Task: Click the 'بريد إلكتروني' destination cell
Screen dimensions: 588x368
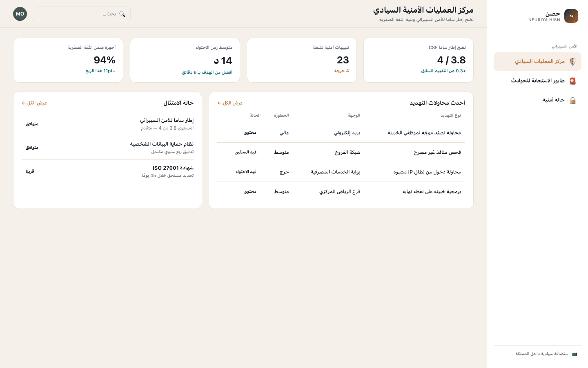Action: (x=347, y=133)
